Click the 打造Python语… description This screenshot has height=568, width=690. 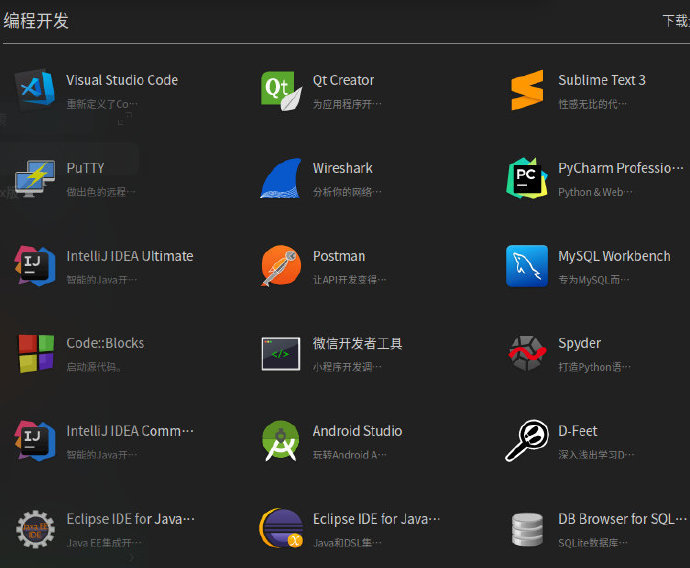pyautogui.click(x=595, y=367)
